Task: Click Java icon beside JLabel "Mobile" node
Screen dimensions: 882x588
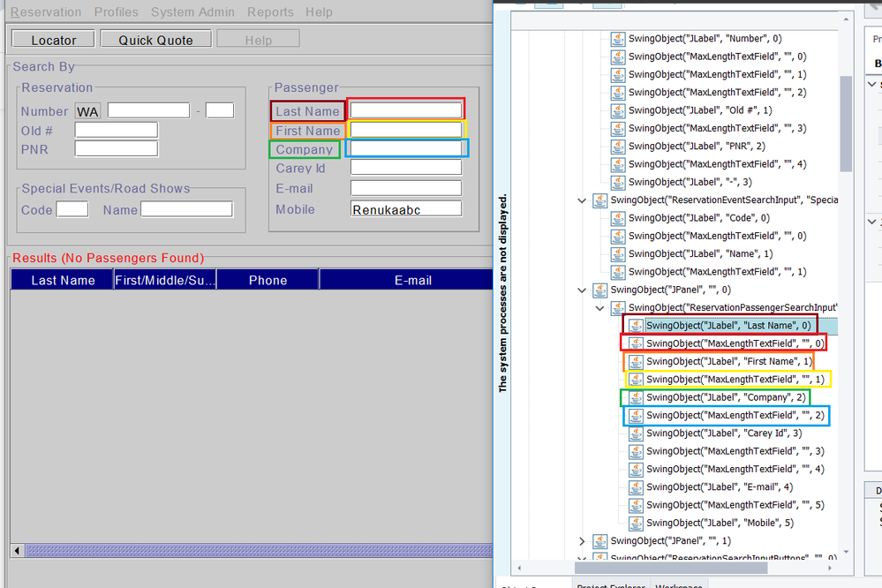Action: (x=636, y=524)
